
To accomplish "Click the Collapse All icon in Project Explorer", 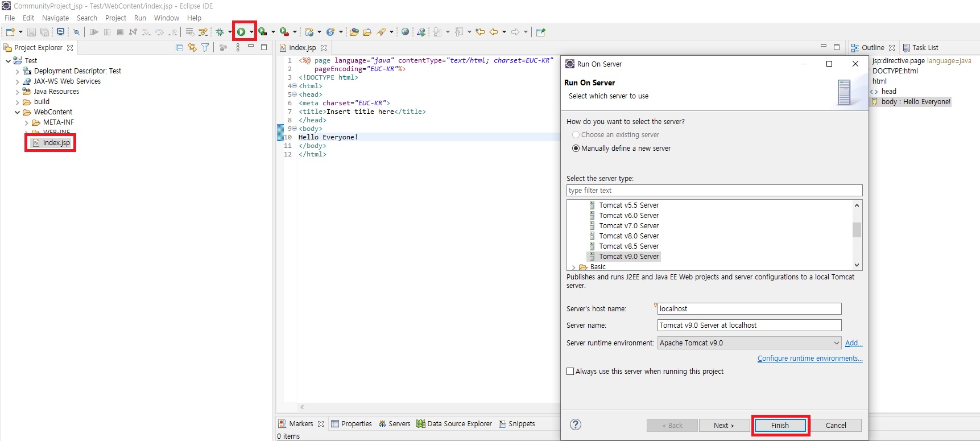I will (180, 48).
